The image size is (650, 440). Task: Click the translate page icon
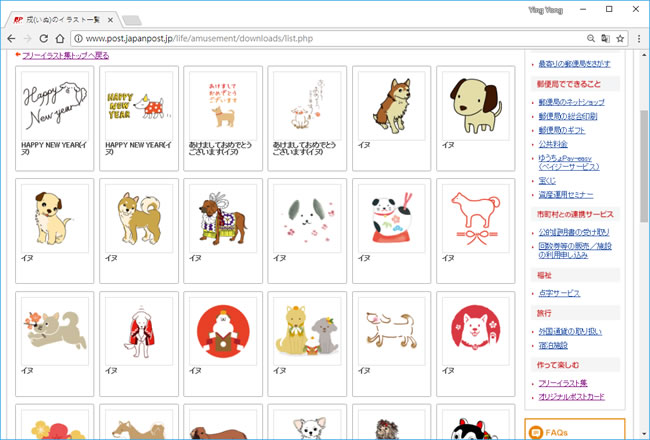605,39
